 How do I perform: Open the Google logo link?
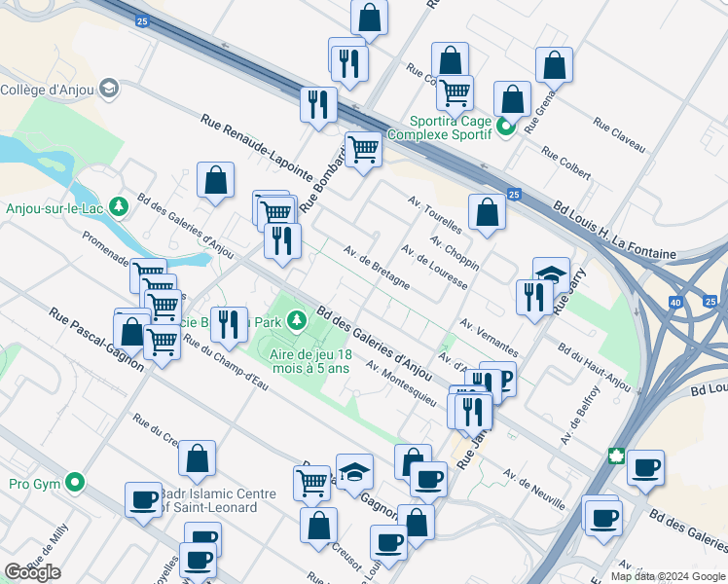tap(32, 572)
